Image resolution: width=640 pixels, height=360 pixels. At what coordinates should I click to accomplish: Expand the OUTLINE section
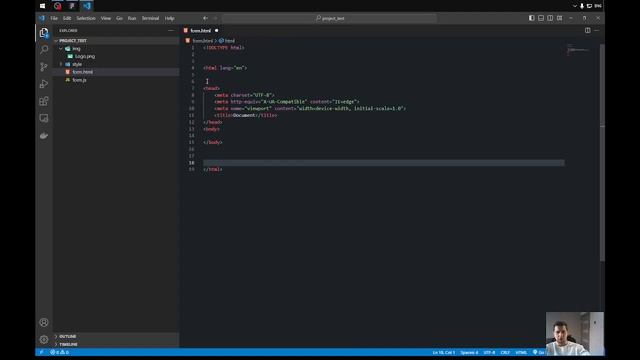(x=116, y=336)
